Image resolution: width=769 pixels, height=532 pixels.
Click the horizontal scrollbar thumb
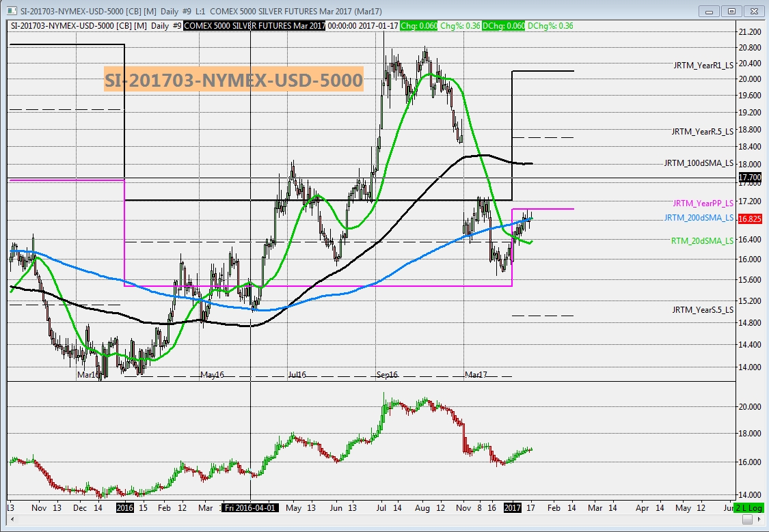coord(747,519)
